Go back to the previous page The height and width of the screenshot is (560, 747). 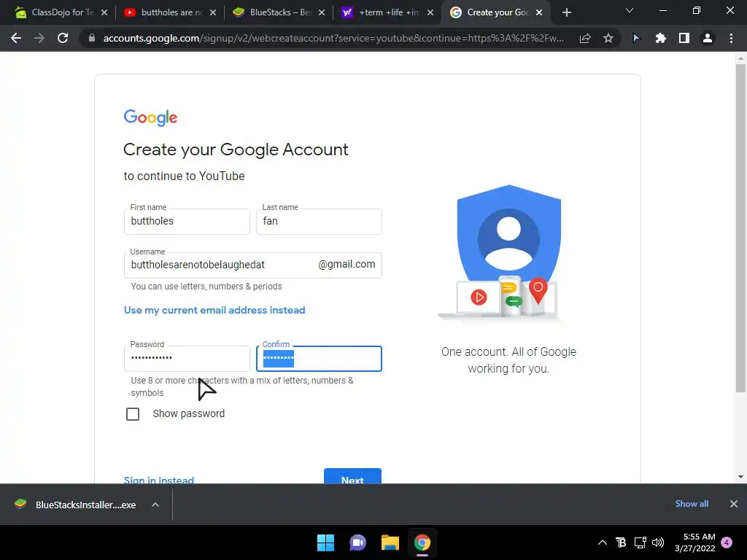coord(16,38)
